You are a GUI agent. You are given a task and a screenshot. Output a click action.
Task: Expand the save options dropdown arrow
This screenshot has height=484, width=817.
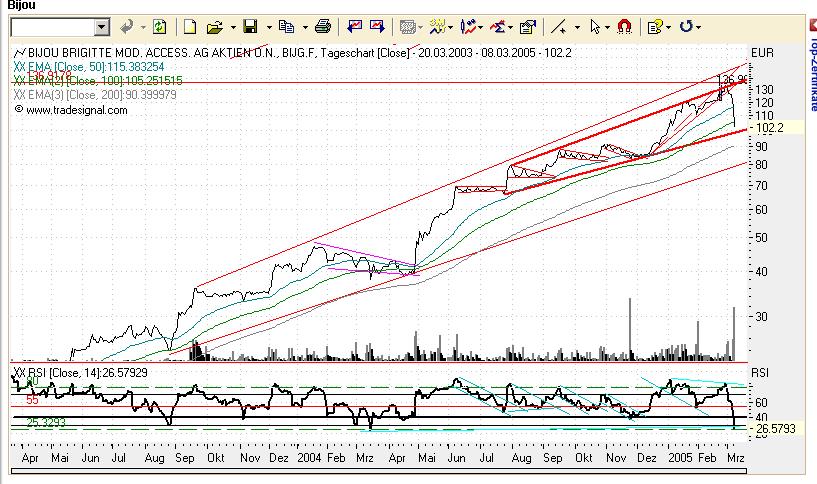269,27
